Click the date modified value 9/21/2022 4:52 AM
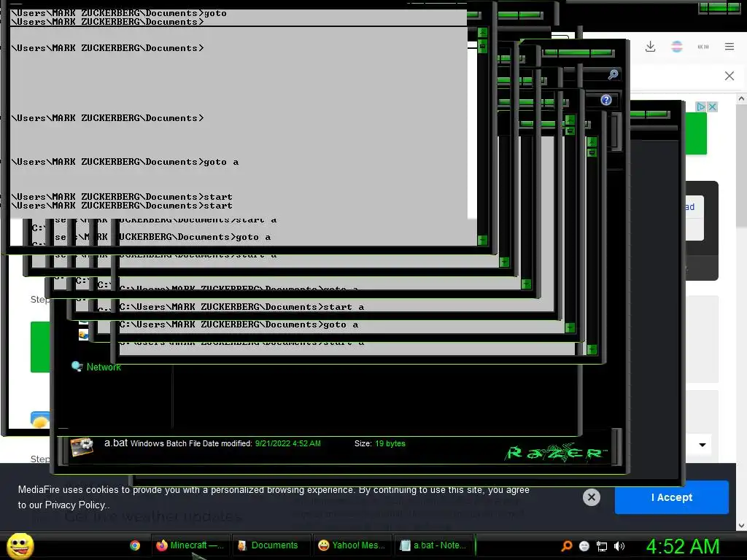The width and height of the screenshot is (747, 560). point(287,443)
